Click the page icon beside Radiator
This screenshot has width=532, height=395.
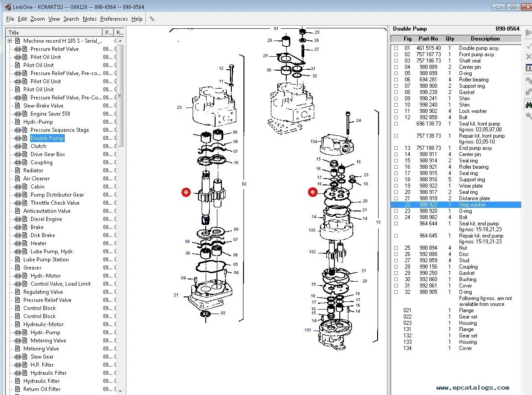[x=18, y=171]
